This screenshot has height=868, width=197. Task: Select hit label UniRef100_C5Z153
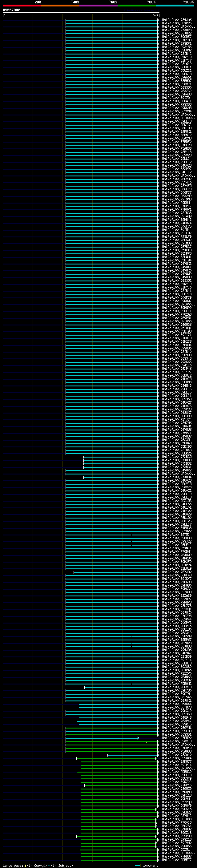coord(177,501)
